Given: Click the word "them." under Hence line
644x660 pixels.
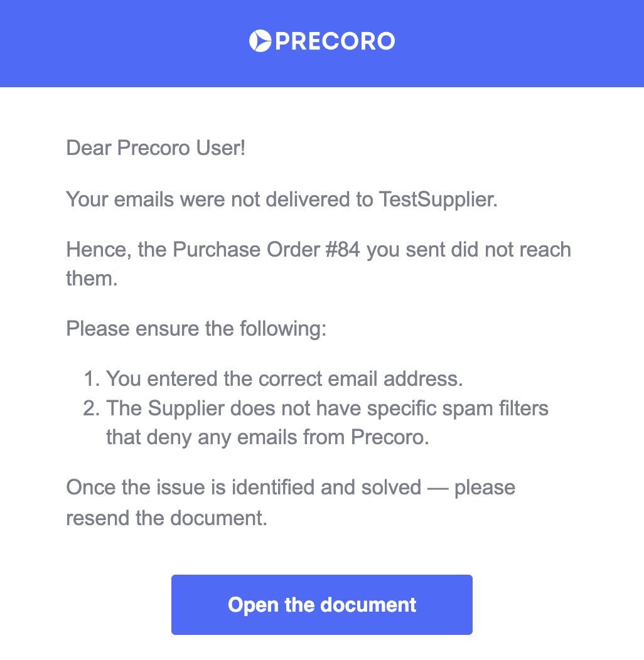Looking at the screenshot, I should pos(92,279).
